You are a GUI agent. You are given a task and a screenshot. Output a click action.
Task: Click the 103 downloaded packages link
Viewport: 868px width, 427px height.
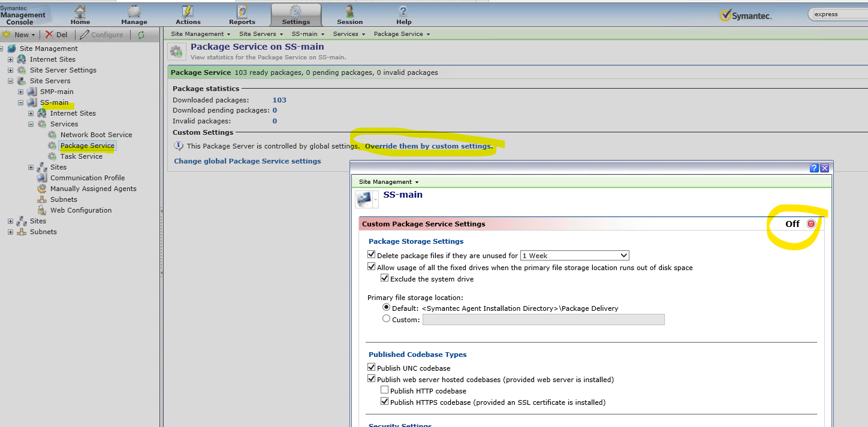tap(279, 100)
